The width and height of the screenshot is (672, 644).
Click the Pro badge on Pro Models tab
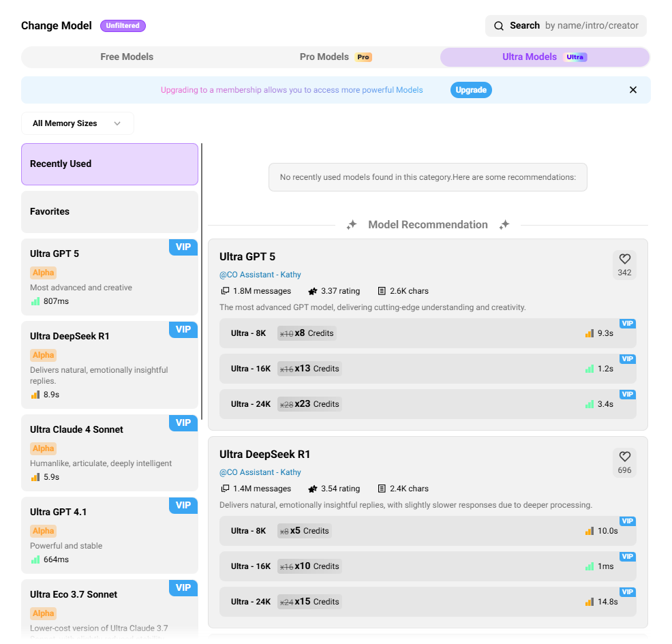(x=363, y=57)
